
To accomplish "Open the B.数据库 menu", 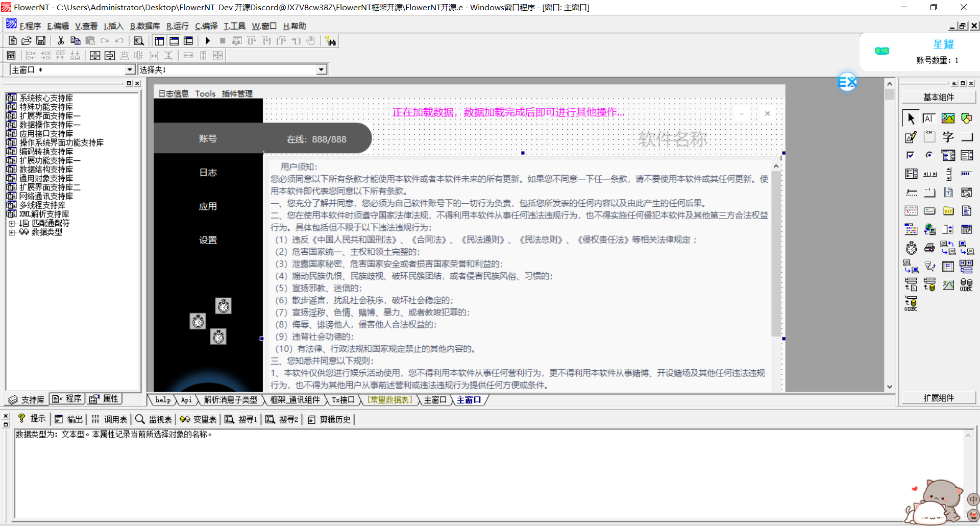I will (145, 26).
